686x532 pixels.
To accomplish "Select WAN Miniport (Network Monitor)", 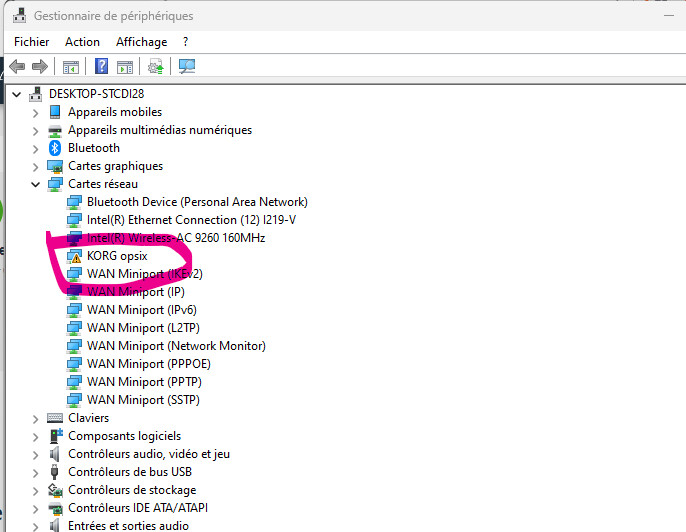I will 176,346.
